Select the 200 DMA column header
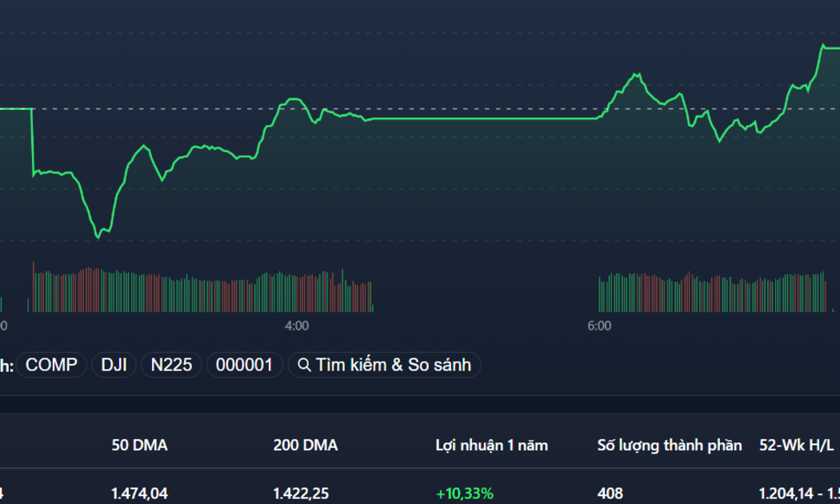The image size is (840, 504). pos(306,445)
